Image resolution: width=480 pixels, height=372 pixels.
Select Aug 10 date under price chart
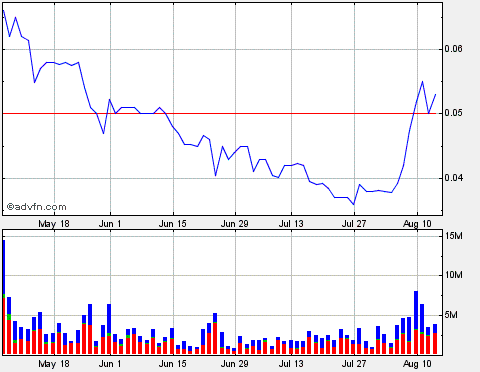417,224
